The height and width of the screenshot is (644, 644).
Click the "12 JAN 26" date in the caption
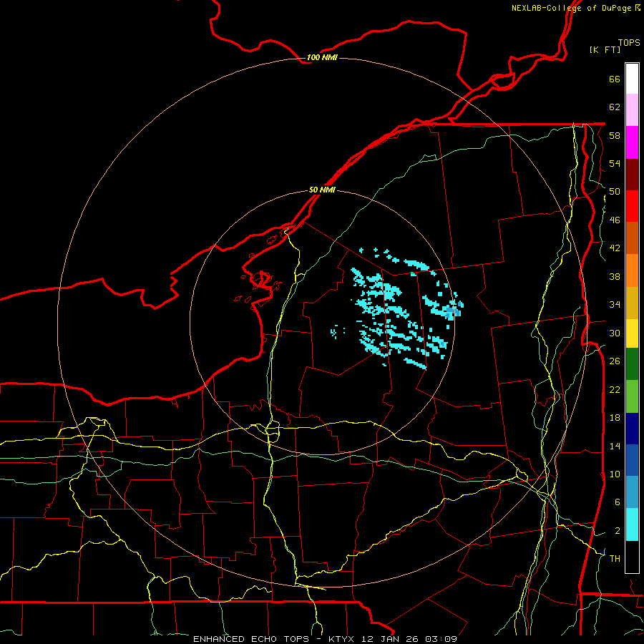pyautogui.click(x=391, y=639)
